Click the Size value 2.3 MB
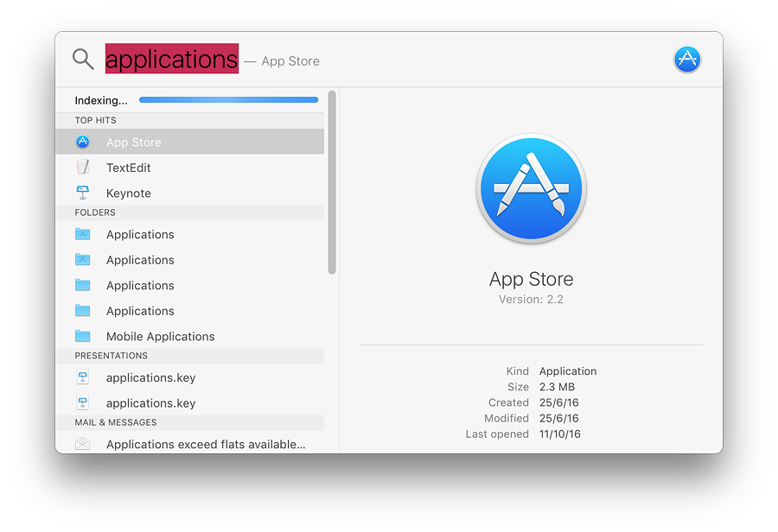The width and height of the screenshot is (778, 532). click(557, 387)
